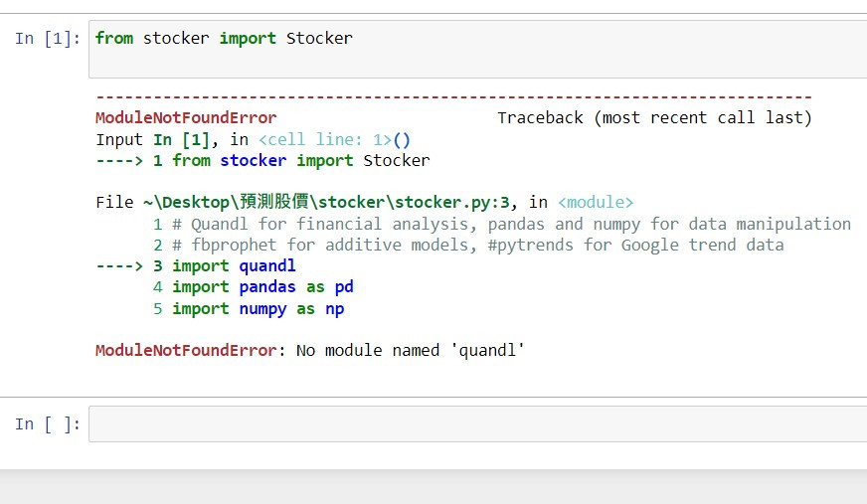The height and width of the screenshot is (504, 867).
Task: Click the fbprophet comment on line 2
Action: tap(477, 245)
